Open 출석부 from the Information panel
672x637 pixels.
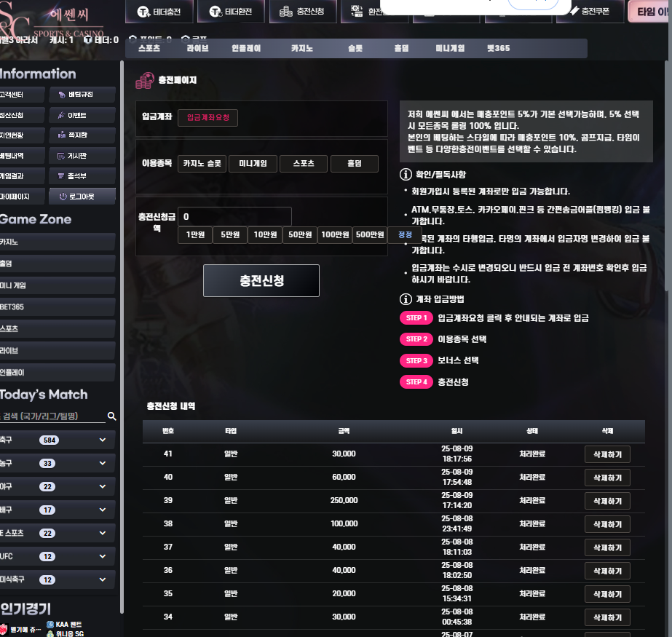(82, 176)
